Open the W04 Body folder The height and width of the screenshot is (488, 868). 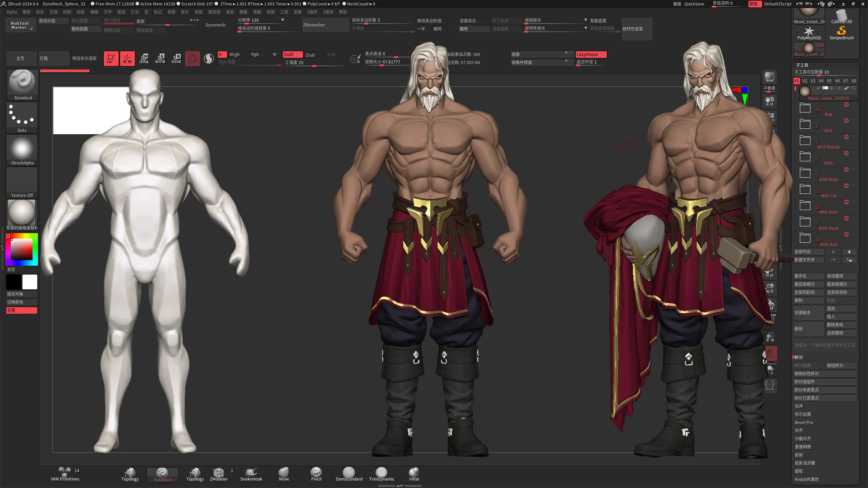[805, 173]
